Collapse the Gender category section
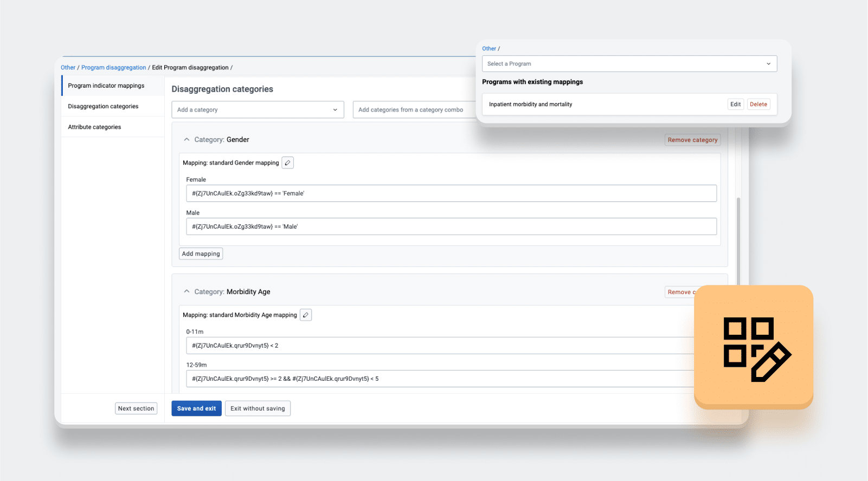The height and width of the screenshot is (481, 868). point(187,140)
